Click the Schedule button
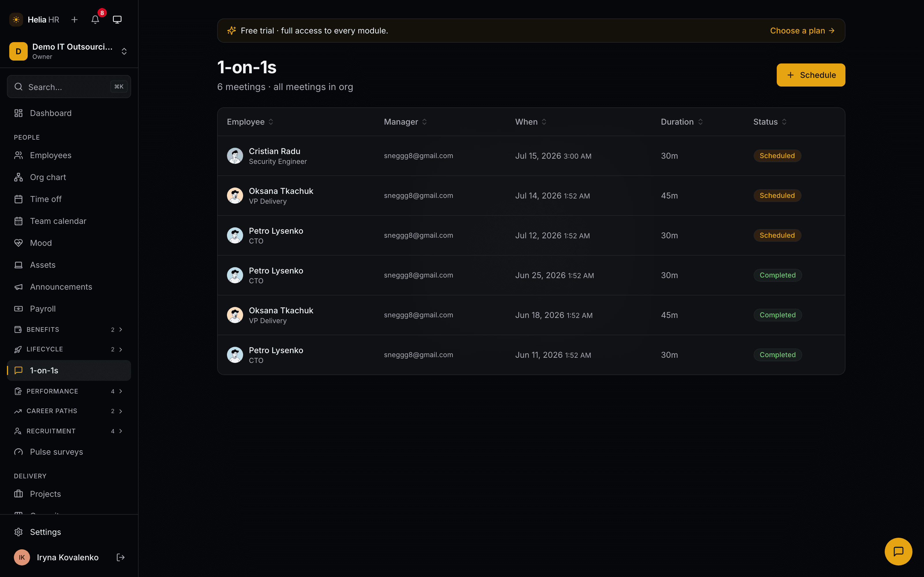 point(811,75)
